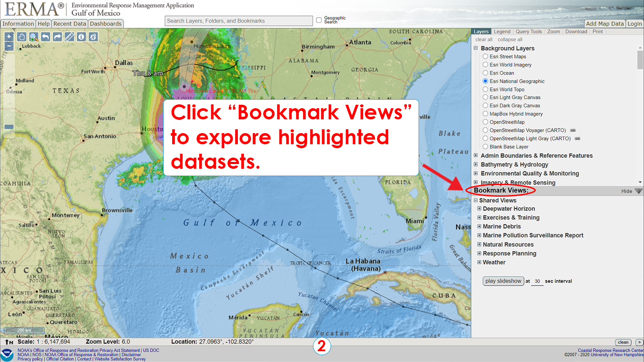
Task: Select the pan tool on the map toolbar
Action: tap(21, 37)
